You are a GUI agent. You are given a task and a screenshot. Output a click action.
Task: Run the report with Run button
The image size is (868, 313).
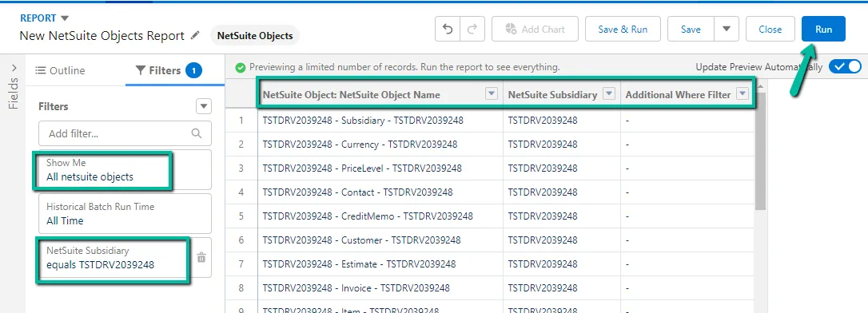click(823, 29)
